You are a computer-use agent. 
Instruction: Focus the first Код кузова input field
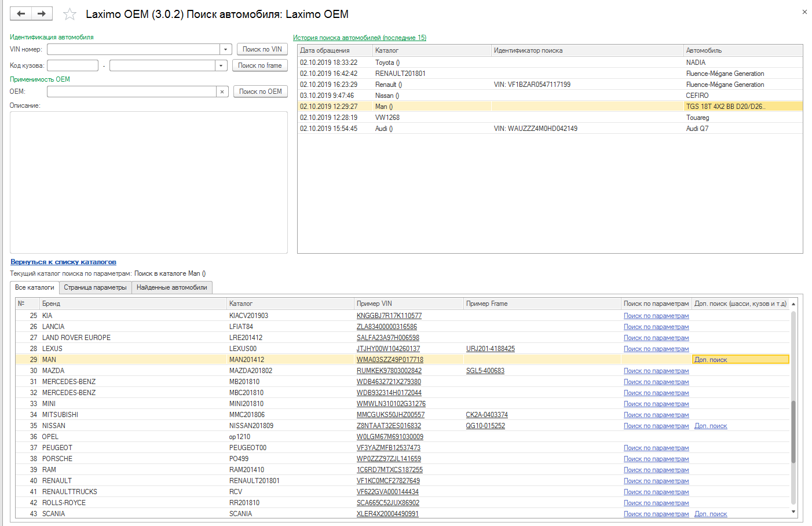tap(72, 65)
